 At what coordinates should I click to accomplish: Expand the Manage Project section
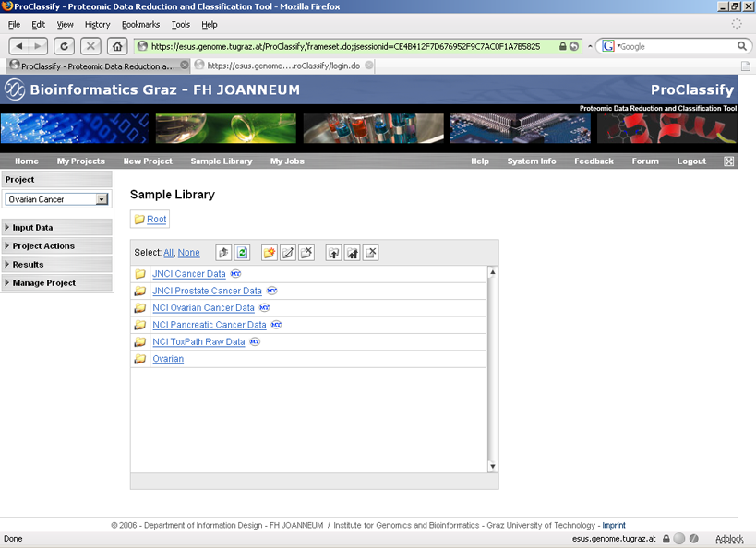57,283
